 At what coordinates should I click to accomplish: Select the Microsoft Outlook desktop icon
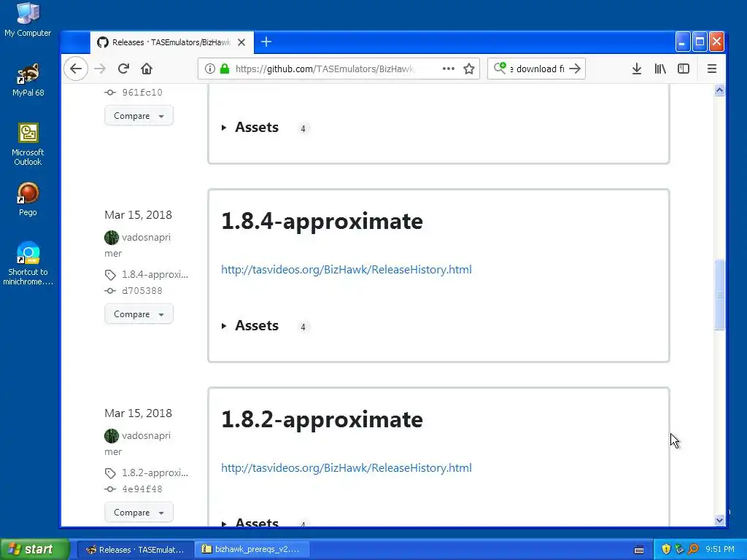28,144
